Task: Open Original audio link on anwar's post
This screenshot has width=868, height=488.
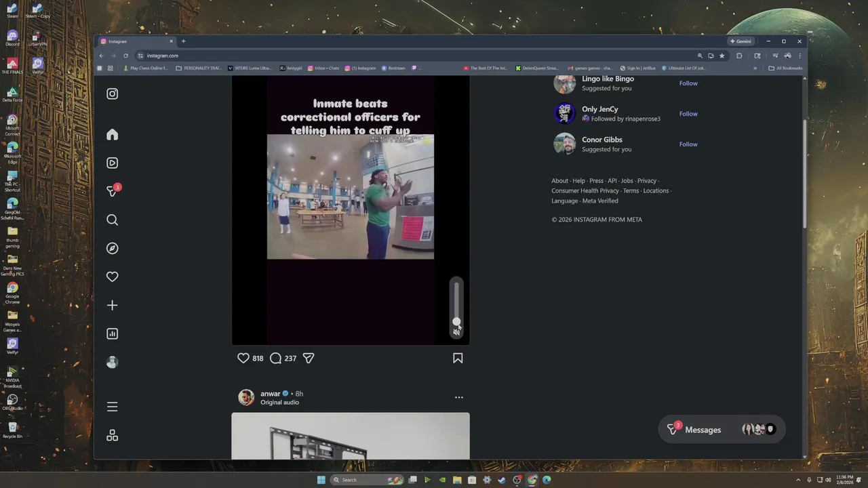Action: click(x=279, y=403)
